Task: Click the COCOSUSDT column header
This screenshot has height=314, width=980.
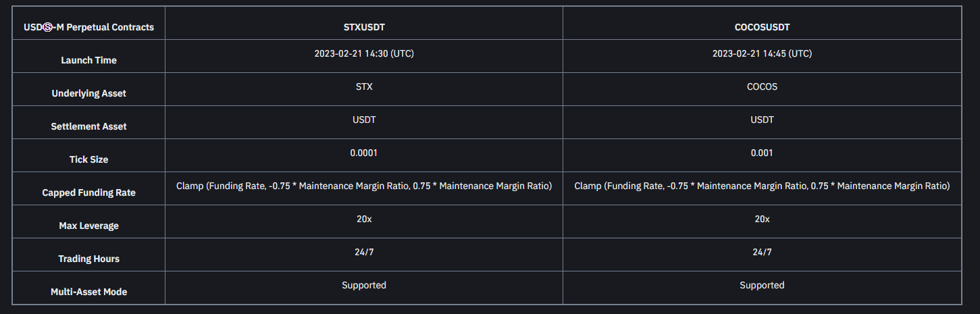Action: [762, 28]
